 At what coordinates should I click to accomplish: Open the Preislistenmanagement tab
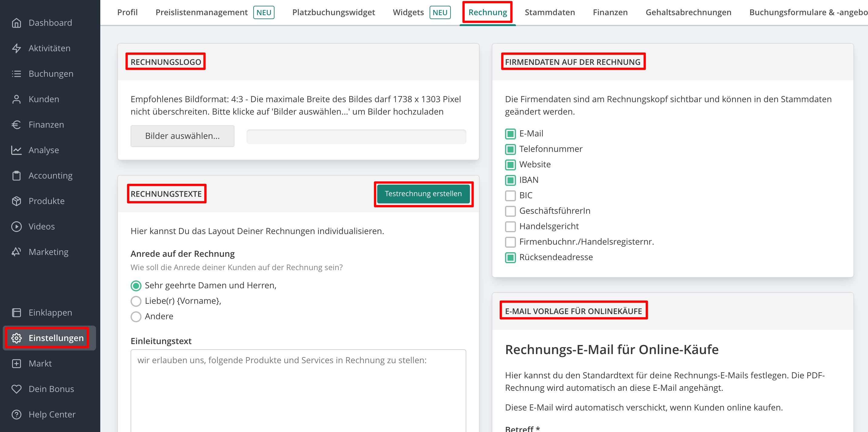pyautogui.click(x=201, y=12)
